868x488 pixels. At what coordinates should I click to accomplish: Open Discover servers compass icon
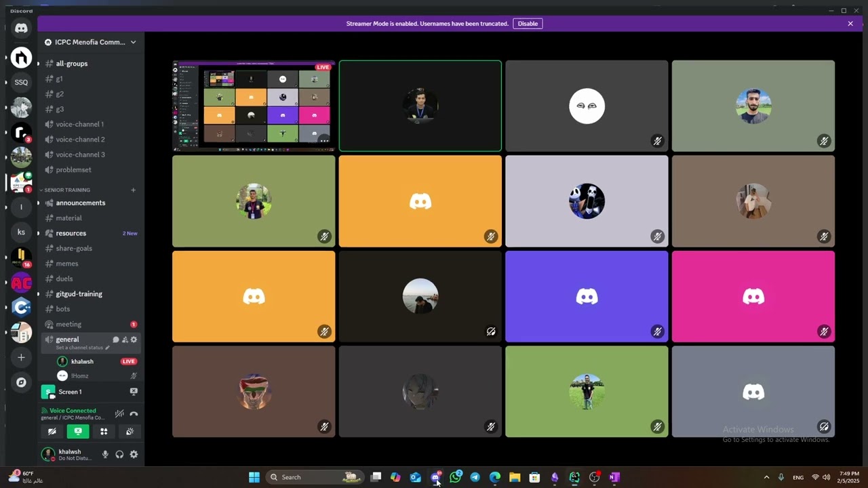click(x=21, y=382)
